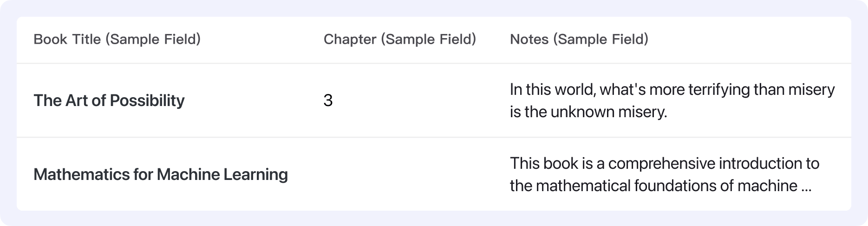
Task: Click "In this world" note's first line
Action: (672, 89)
